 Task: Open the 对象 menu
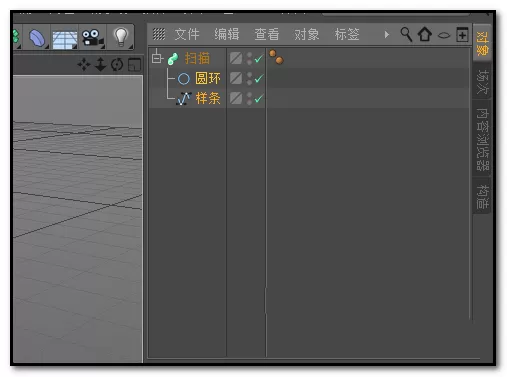click(307, 34)
